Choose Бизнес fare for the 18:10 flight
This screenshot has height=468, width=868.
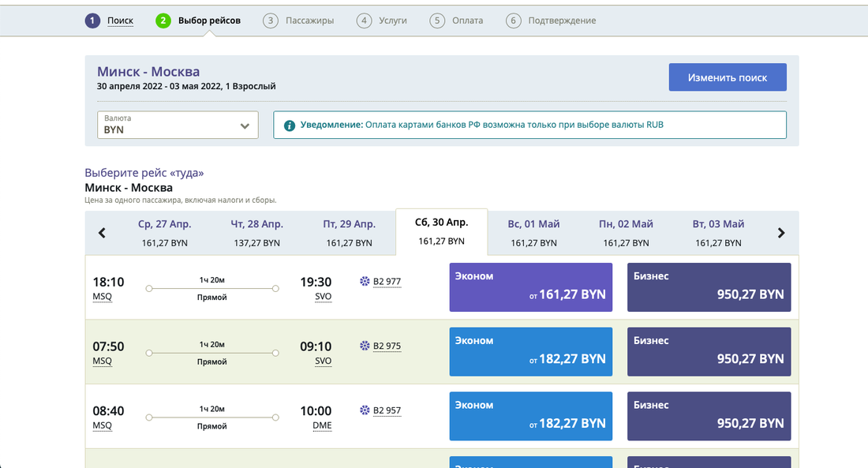tap(709, 286)
